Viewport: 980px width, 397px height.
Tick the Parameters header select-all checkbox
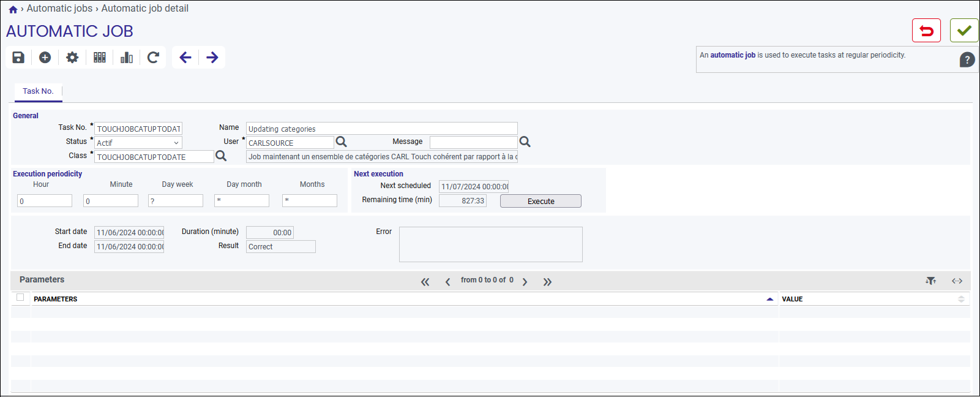(20, 297)
